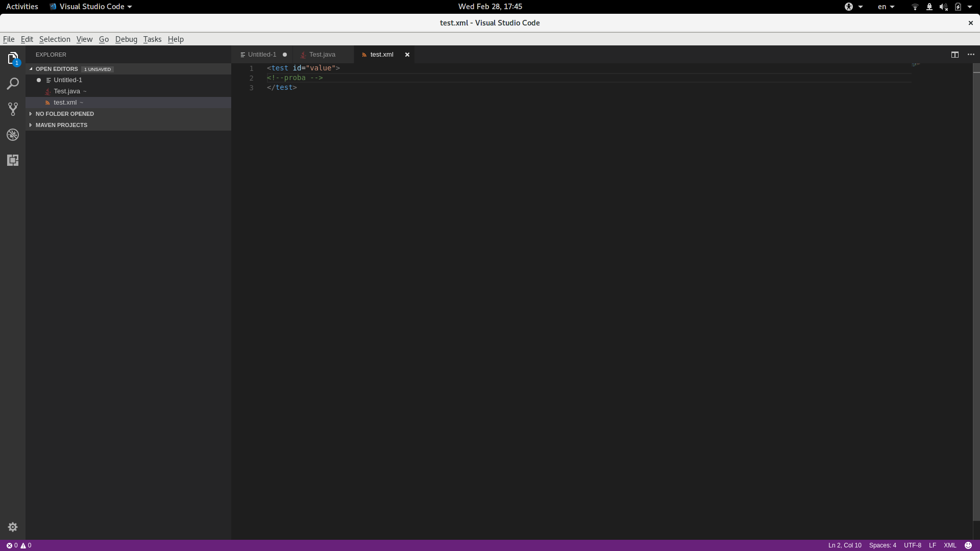
Task: Select Test.java in Open Editors list
Action: [x=128, y=91]
